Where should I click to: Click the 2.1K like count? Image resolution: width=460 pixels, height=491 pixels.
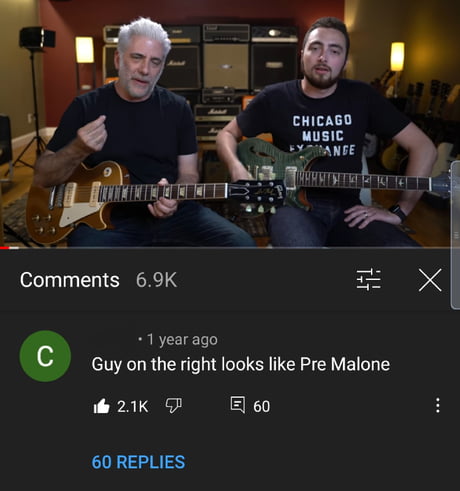[132, 406]
